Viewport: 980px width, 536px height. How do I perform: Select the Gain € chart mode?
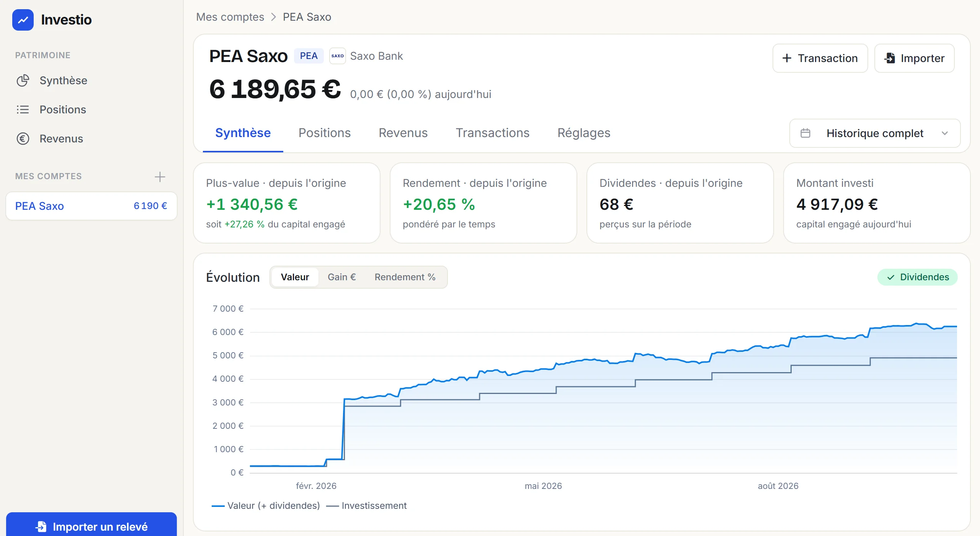pyautogui.click(x=341, y=277)
